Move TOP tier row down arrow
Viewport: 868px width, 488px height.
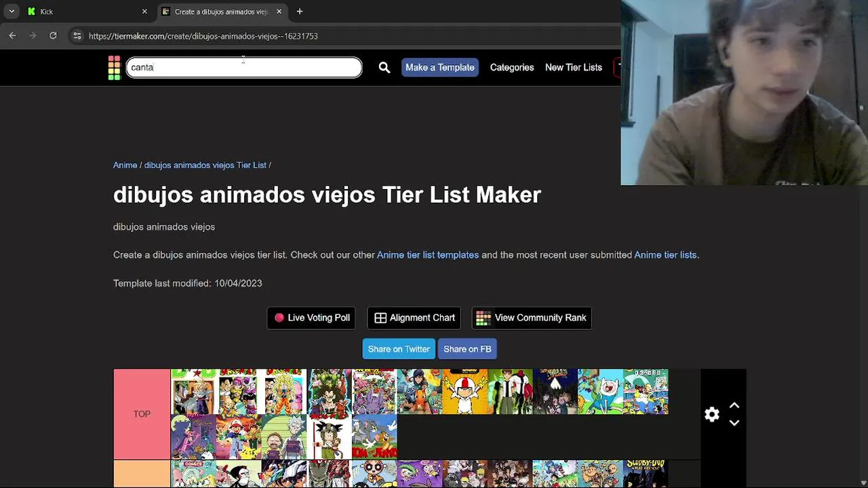tap(734, 423)
